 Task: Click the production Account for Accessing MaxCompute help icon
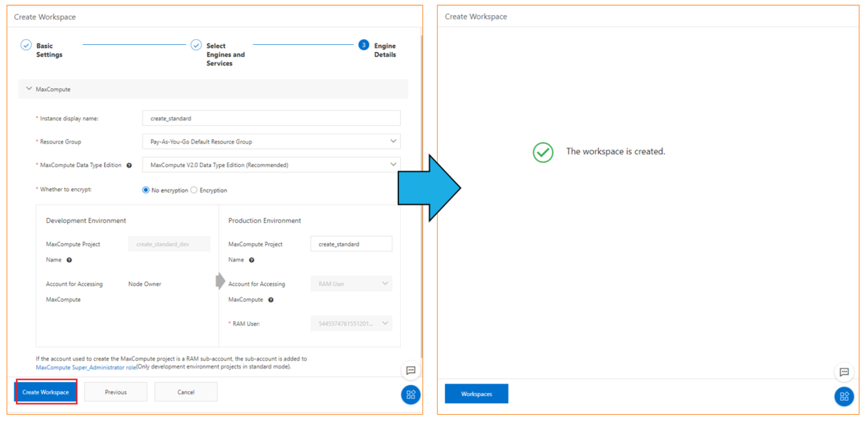pos(271,300)
